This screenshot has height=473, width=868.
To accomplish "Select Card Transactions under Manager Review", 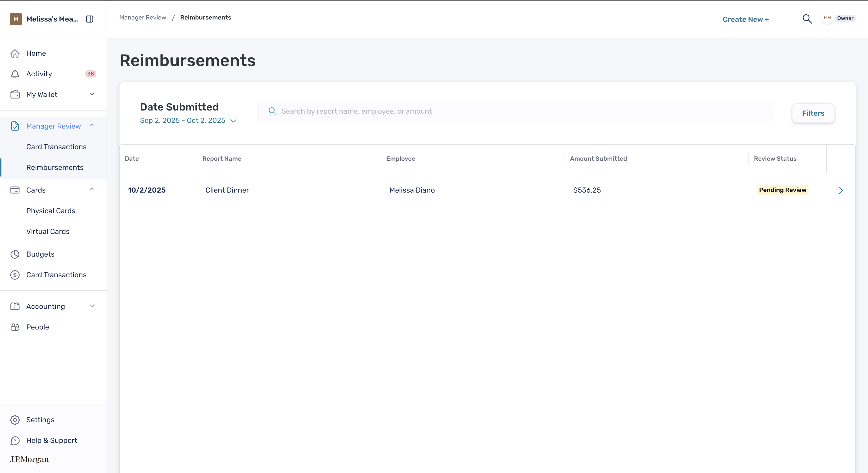I will click(56, 147).
